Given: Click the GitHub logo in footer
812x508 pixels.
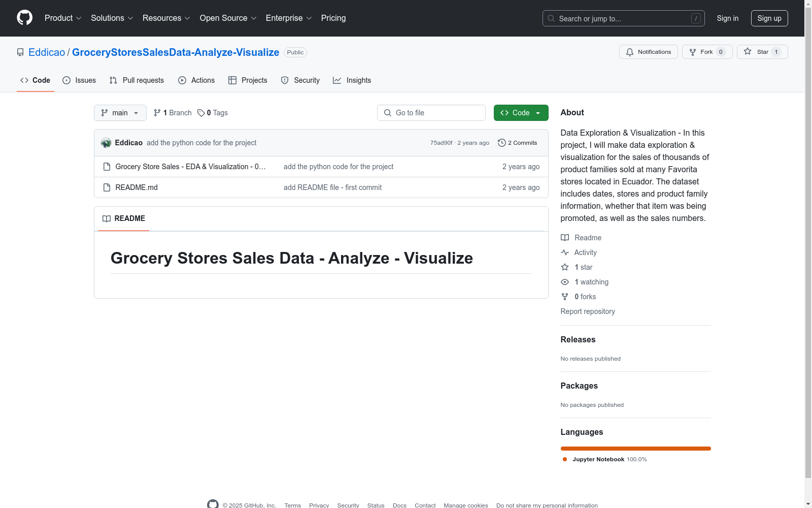Looking at the screenshot, I should [213, 504].
